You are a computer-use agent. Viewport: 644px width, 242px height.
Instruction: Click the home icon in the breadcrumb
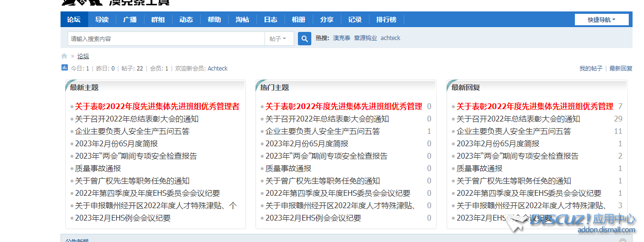coord(64,56)
